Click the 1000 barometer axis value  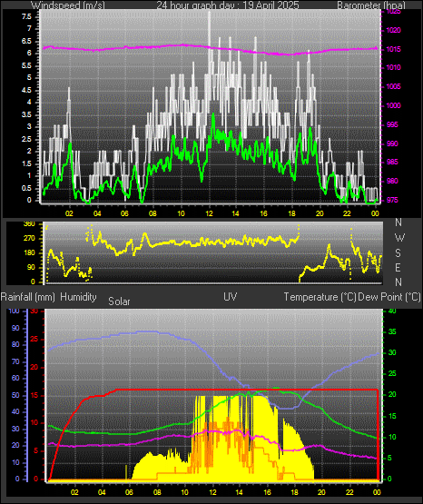[393, 105]
